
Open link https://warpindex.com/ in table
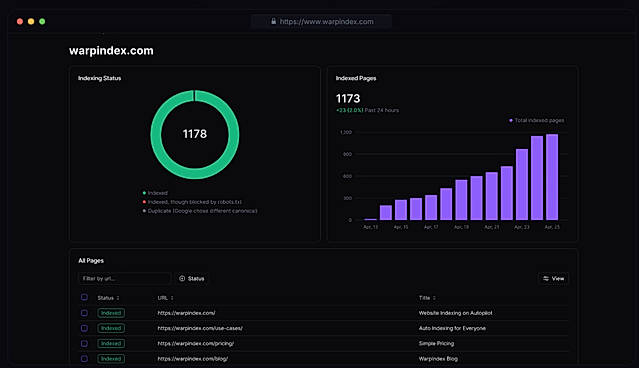coord(186,313)
